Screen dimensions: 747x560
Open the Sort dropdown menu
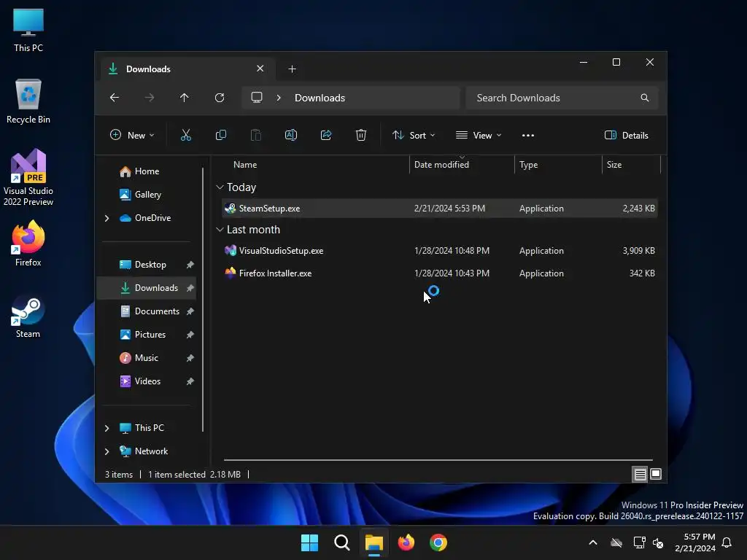(414, 135)
